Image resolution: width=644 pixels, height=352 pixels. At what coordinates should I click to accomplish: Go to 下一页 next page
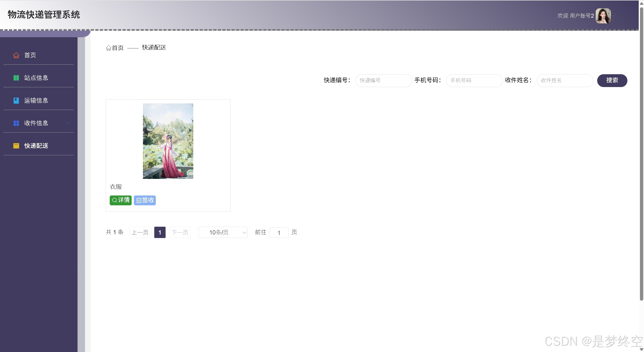pyautogui.click(x=180, y=232)
